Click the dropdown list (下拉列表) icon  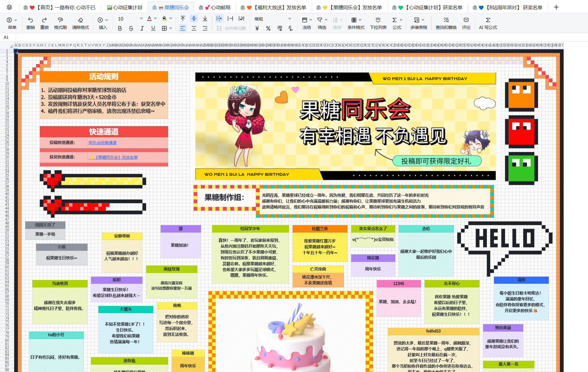[x=378, y=20]
